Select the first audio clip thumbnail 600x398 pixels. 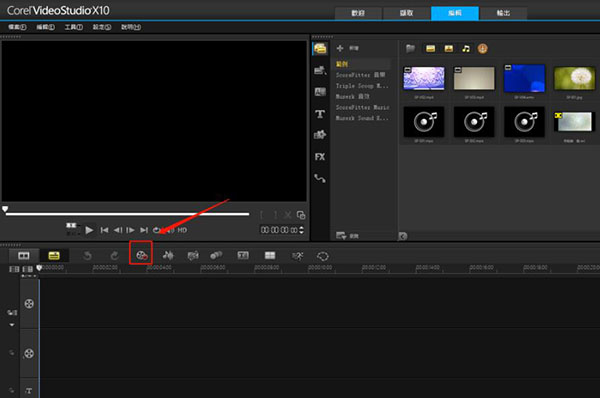point(424,122)
